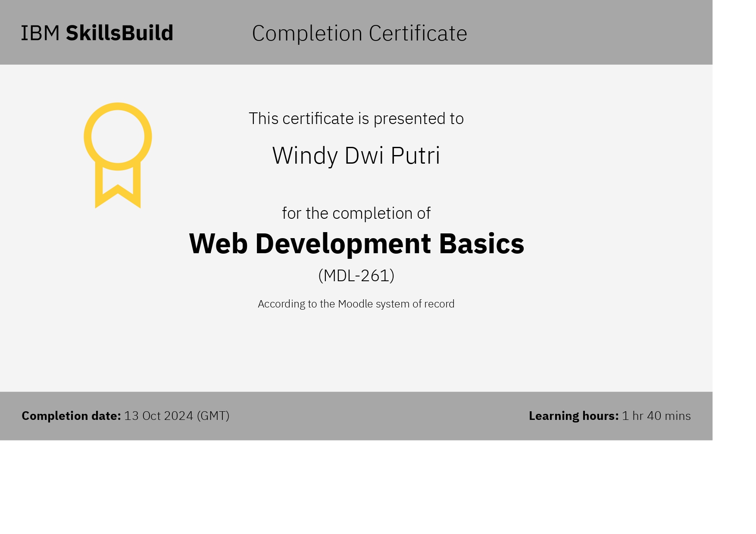Click the 'for the completion of' line
This screenshot has height=534, width=756.
tap(356, 213)
